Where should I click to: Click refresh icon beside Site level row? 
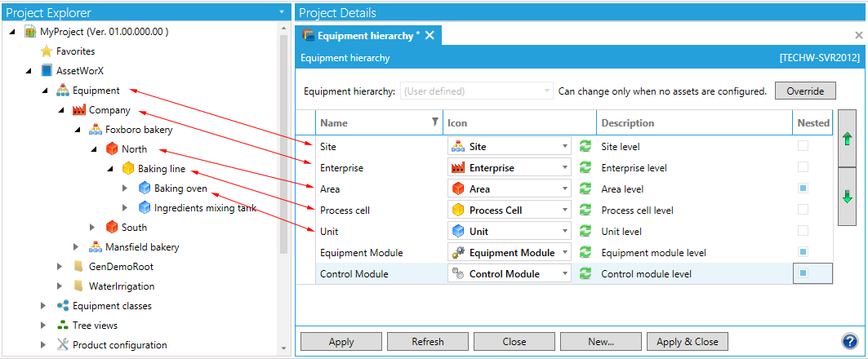(x=585, y=147)
